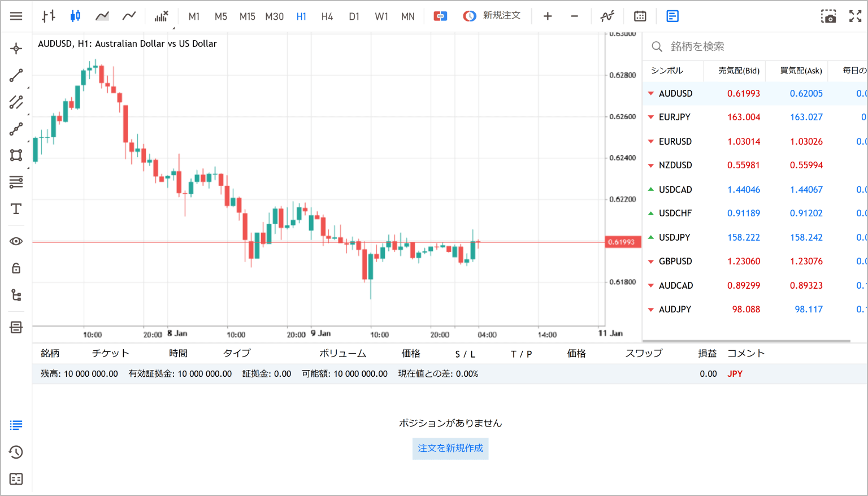Select the USDCHF symbol row
This screenshot has height=496, width=868.
point(755,213)
